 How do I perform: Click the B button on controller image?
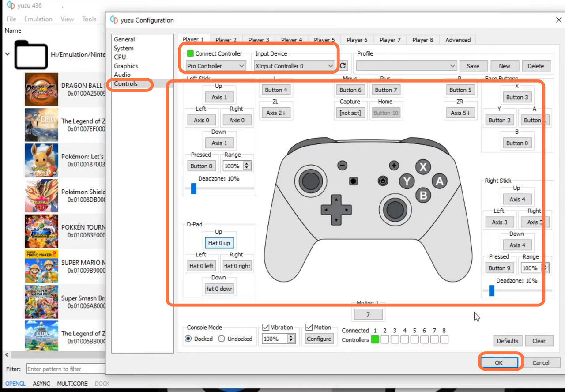coord(423,195)
